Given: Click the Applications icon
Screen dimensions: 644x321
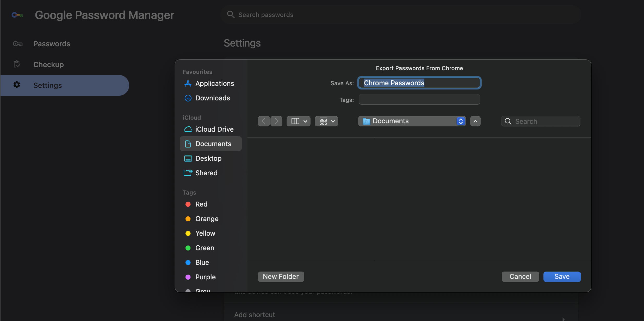Looking at the screenshot, I should 188,84.
